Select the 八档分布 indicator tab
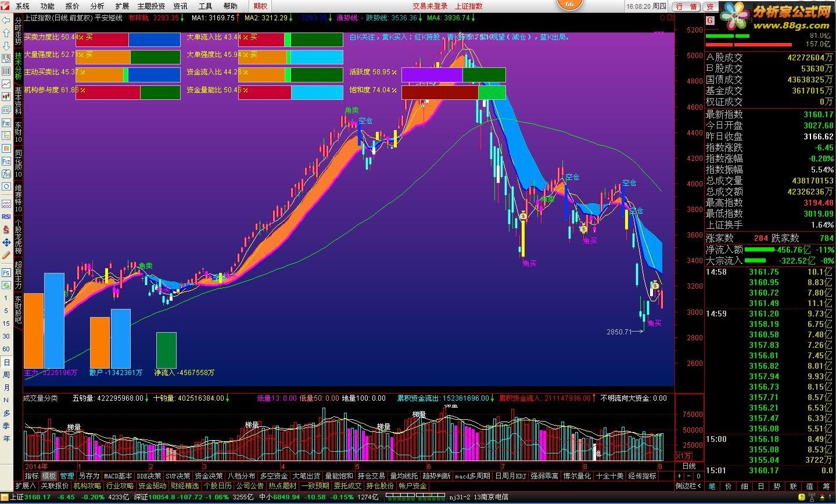 tap(241, 476)
